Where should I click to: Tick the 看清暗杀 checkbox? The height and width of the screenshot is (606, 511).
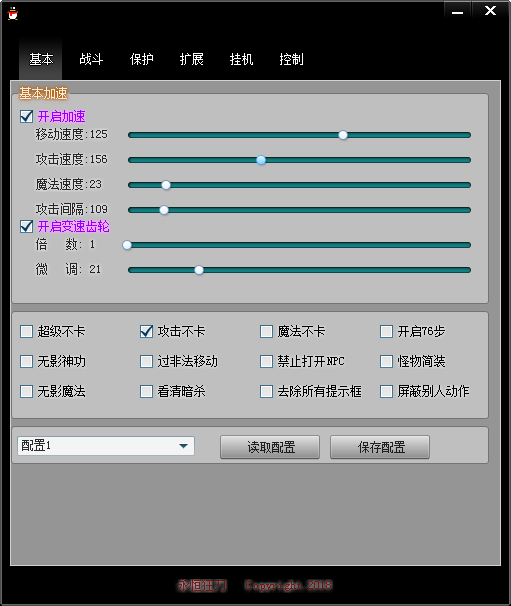coord(146,392)
